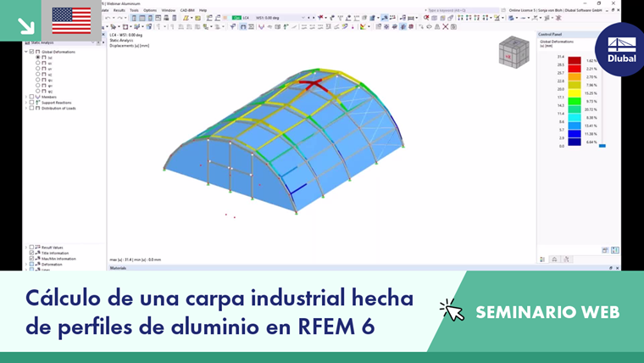Click the purple member results icon
The width and height of the screenshot is (644, 363).
point(261,27)
